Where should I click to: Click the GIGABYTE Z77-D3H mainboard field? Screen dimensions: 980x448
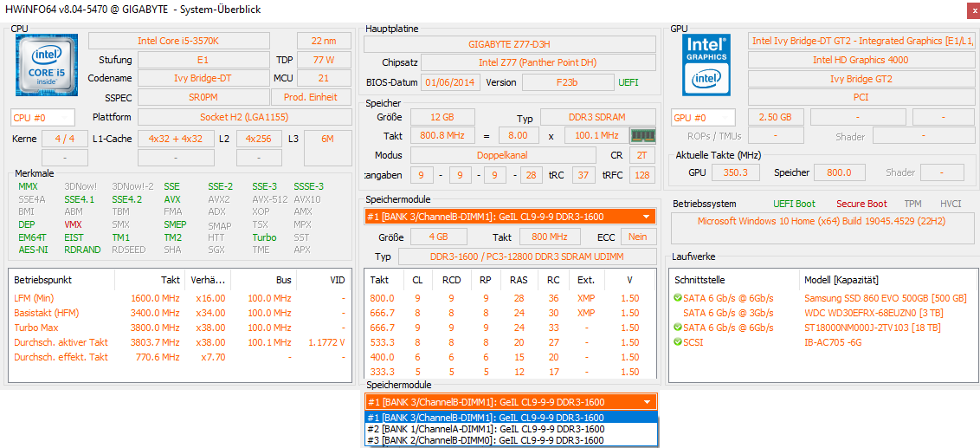coord(509,44)
